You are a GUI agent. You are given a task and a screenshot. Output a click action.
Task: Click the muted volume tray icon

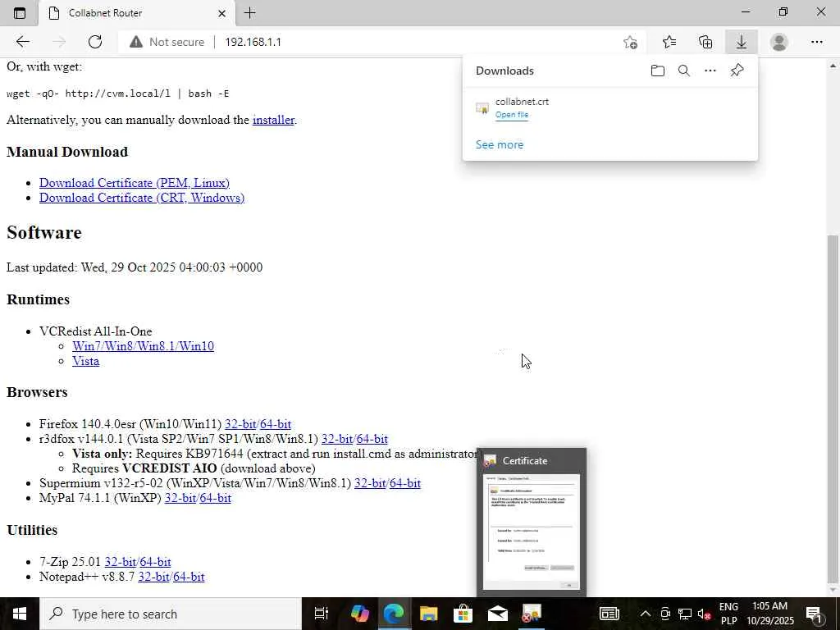(x=705, y=614)
